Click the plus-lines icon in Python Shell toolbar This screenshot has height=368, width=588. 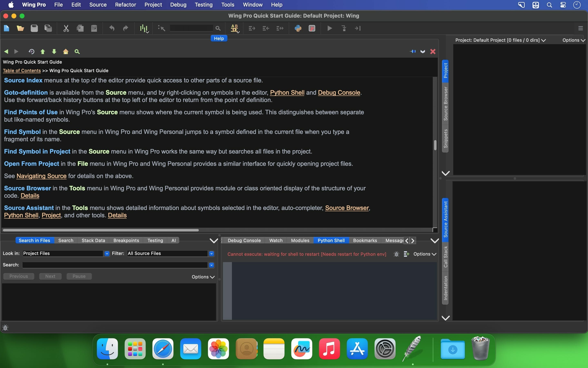pos(406,254)
